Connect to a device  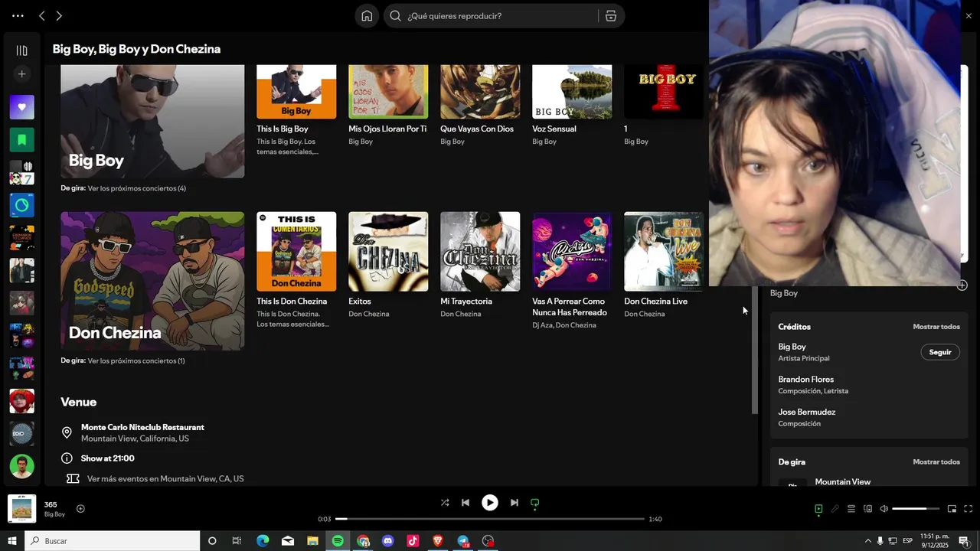(867, 509)
